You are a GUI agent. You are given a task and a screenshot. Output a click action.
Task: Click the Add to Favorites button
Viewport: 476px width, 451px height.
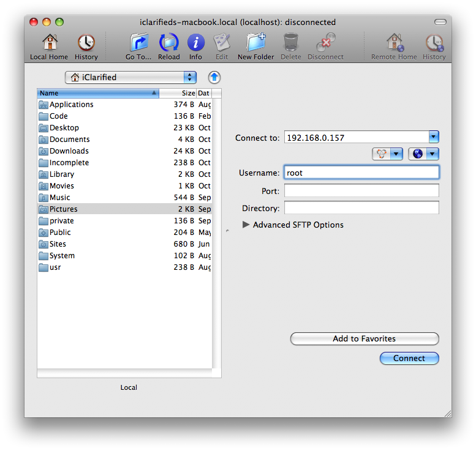[364, 338]
